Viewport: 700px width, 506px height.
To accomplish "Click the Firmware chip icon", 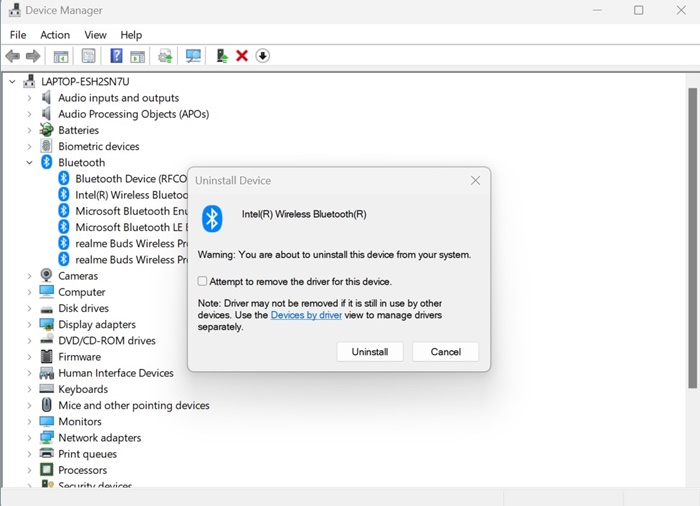I will pyautogui.click(x=46, y=356).
